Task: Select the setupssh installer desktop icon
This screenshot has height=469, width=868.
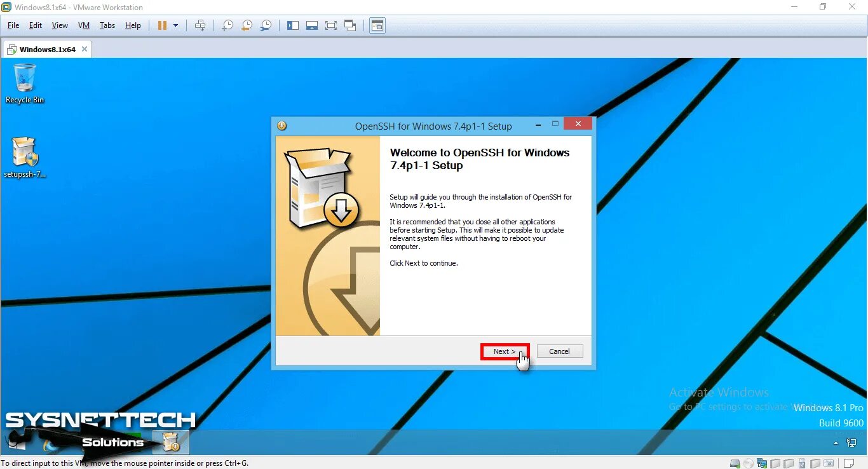Action: [x=25, y=157]
